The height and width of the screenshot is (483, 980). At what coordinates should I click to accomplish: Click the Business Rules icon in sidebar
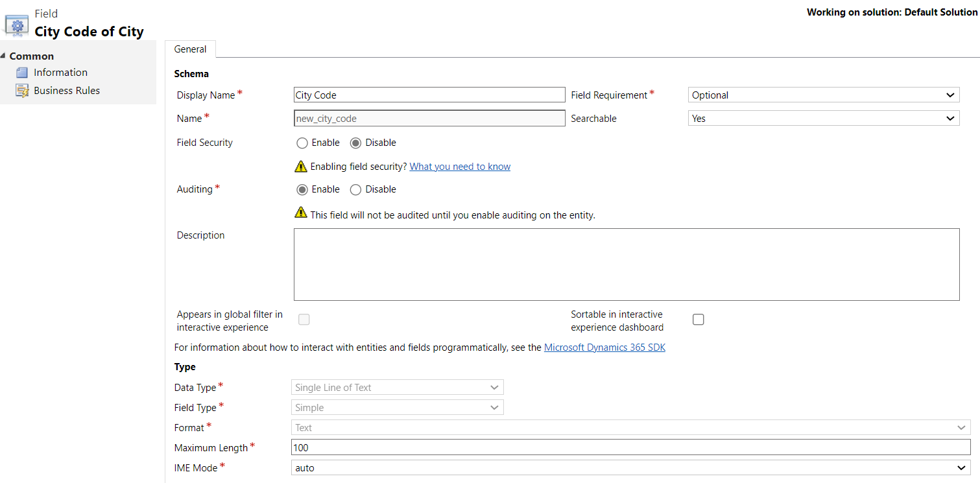point(22,91)
